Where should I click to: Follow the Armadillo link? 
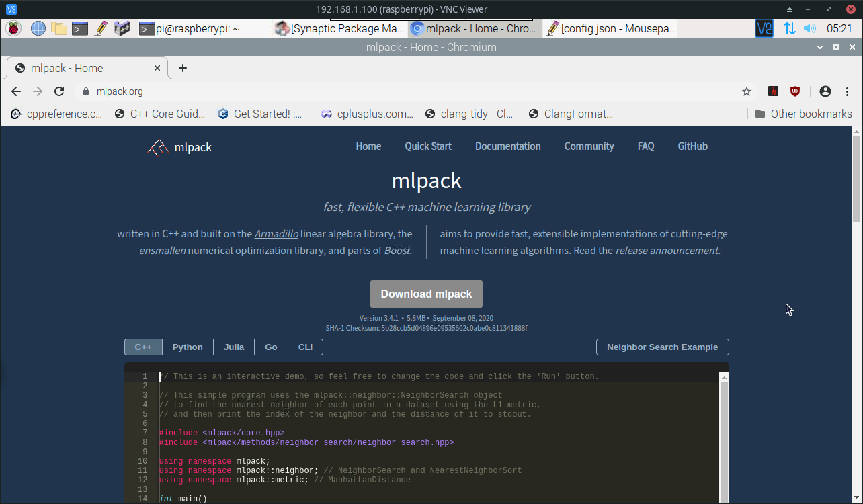[276, 234]
